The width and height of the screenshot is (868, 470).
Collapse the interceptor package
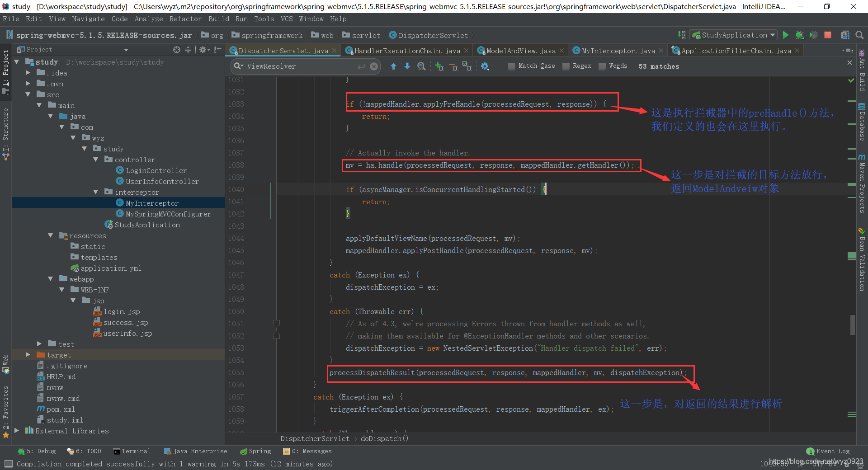point(95,192)
